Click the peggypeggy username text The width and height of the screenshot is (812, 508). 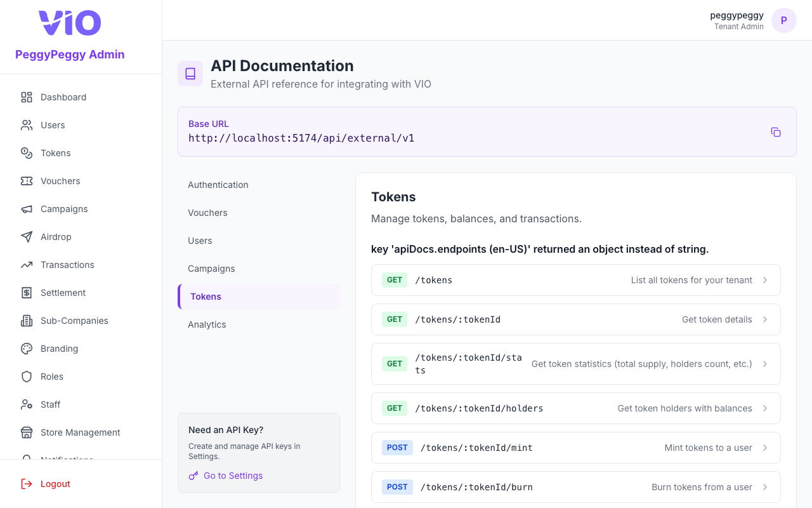pos(737,15)
